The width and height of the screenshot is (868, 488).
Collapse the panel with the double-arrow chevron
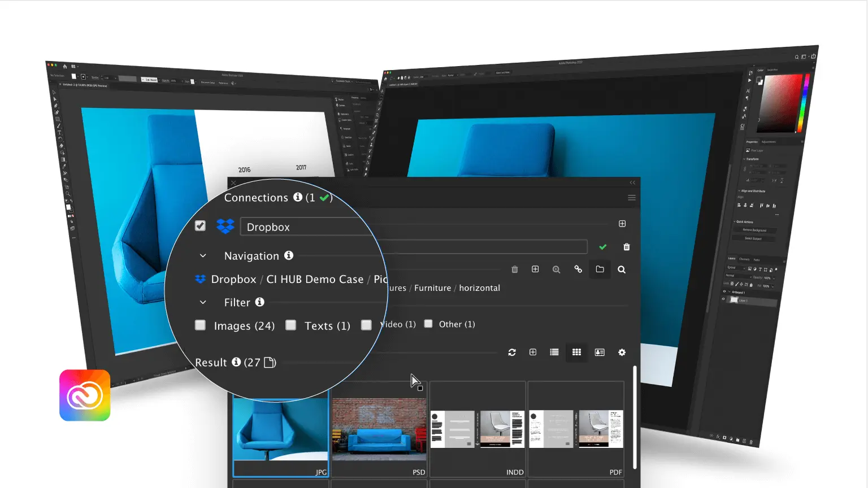click(631, 182)
